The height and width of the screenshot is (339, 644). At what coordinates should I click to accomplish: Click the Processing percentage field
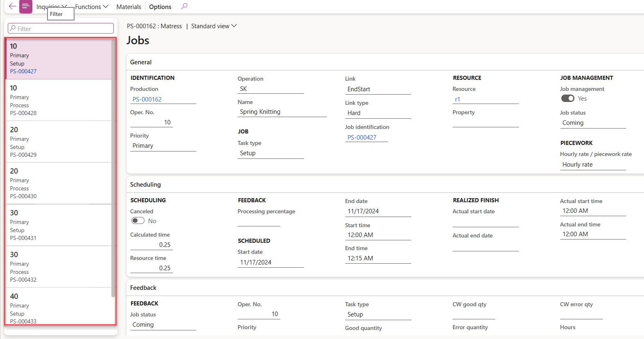click(259, 221)
